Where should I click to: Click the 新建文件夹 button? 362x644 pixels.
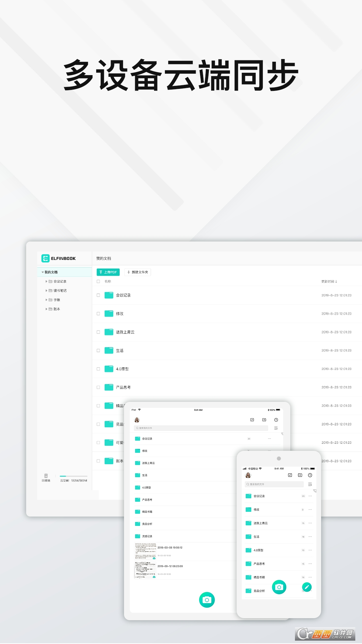[137, 272]
